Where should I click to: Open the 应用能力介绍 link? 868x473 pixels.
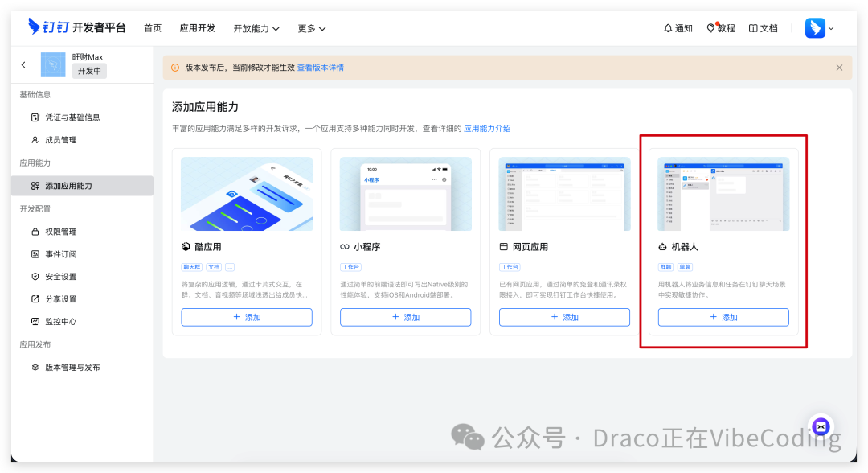pyautogui.click(x=487, y=129)
